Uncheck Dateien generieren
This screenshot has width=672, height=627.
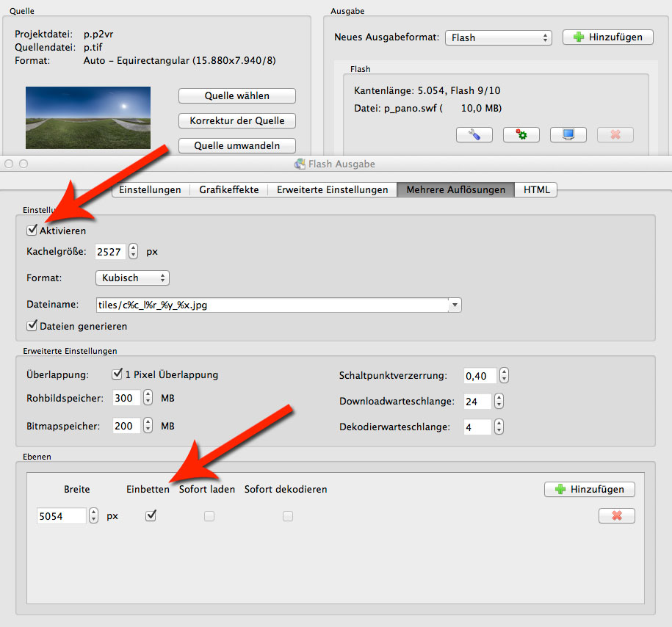[32, 326]
